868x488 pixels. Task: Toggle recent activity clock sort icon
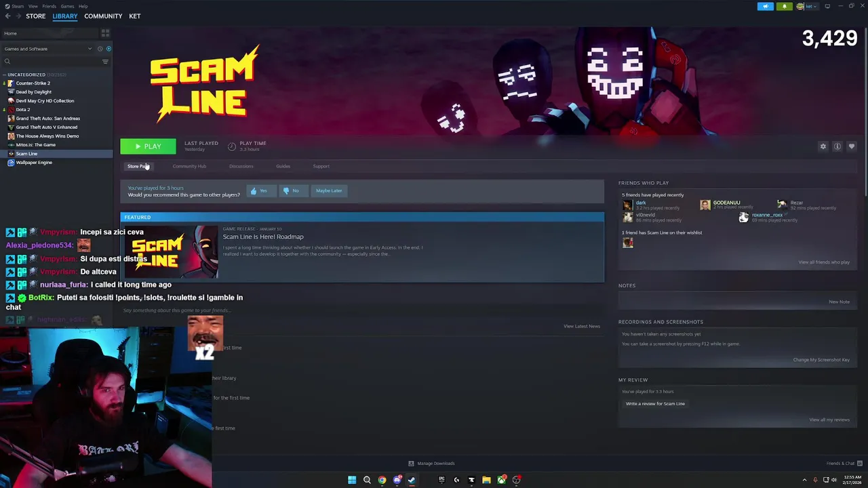point(100,49)
